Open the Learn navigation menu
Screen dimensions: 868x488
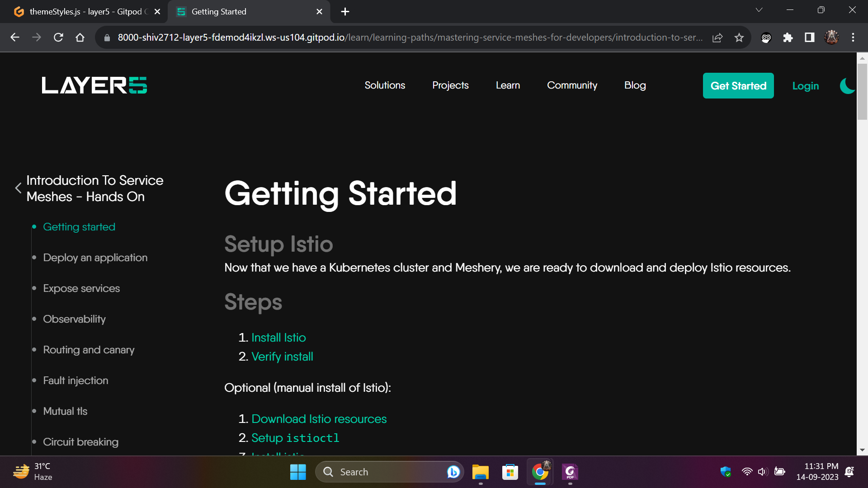508,85
